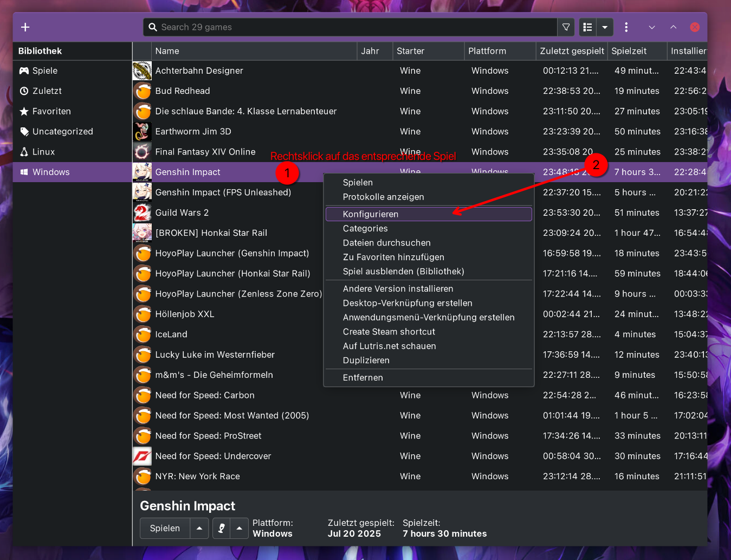Sort by the Spielzeit column header
This screenshot has width=731, height=560.
pos(637,51)
